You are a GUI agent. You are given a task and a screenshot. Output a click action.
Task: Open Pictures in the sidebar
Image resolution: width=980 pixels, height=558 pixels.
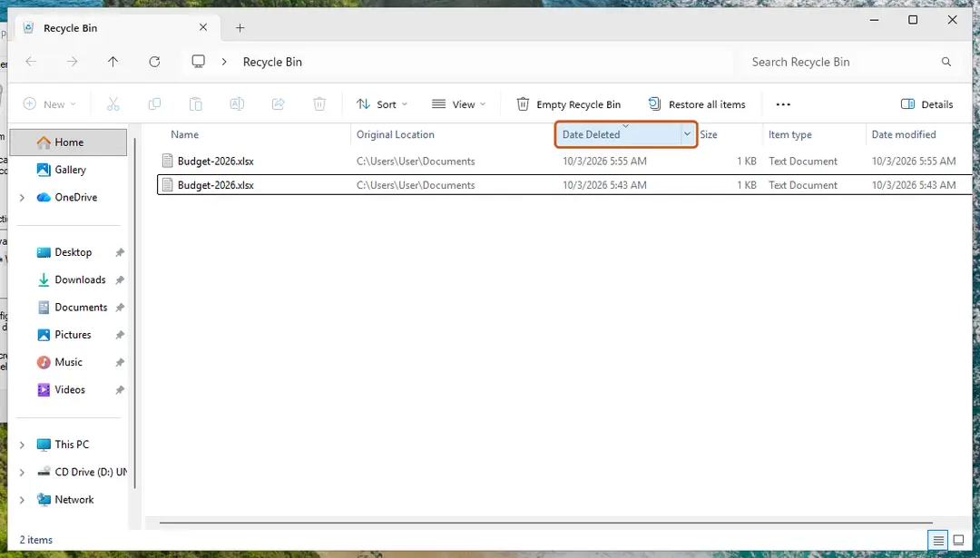(73, 335)
